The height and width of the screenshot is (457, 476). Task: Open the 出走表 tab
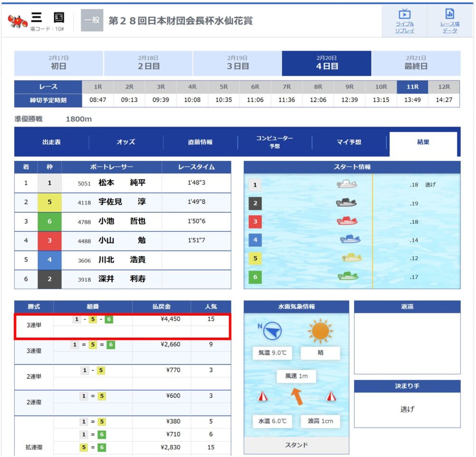51,142
